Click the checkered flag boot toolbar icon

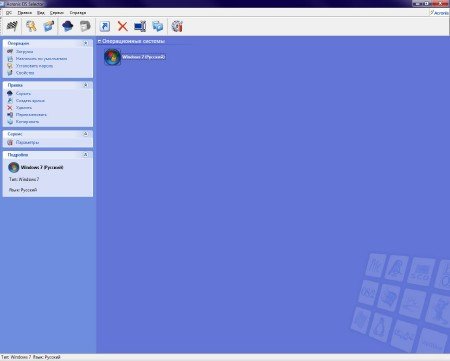pos(12,26)
